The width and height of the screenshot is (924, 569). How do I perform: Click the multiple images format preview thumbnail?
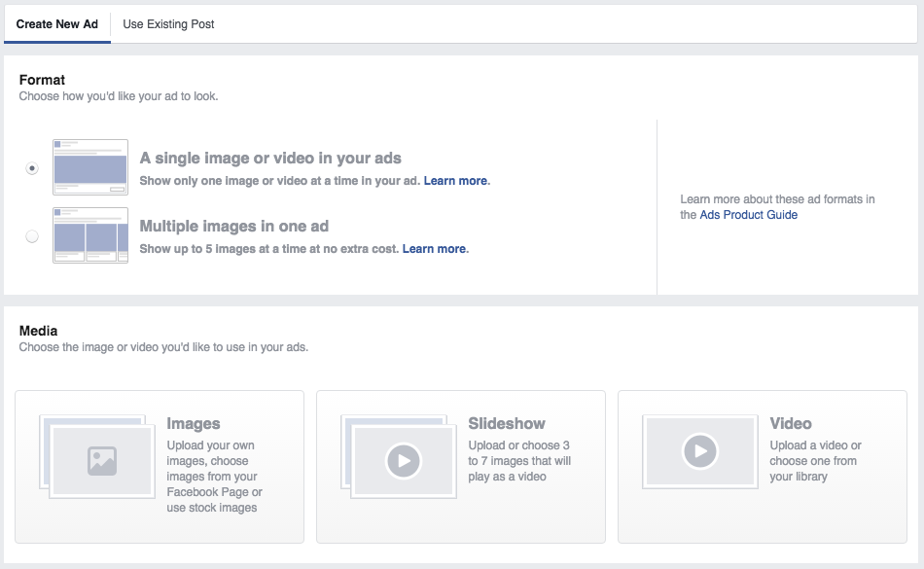click(90, 235)
